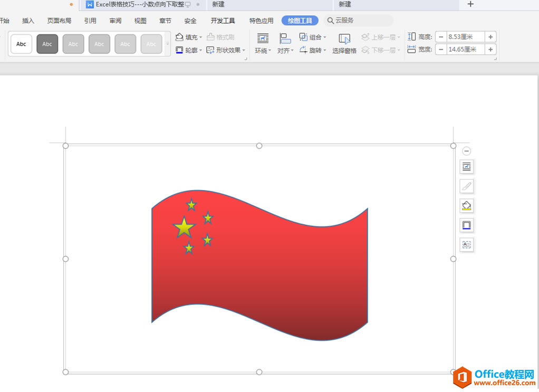539x392 pixels.
Task: Click the 格式刷 format painter
Action: pyautogui.click(x=220, y=37)
